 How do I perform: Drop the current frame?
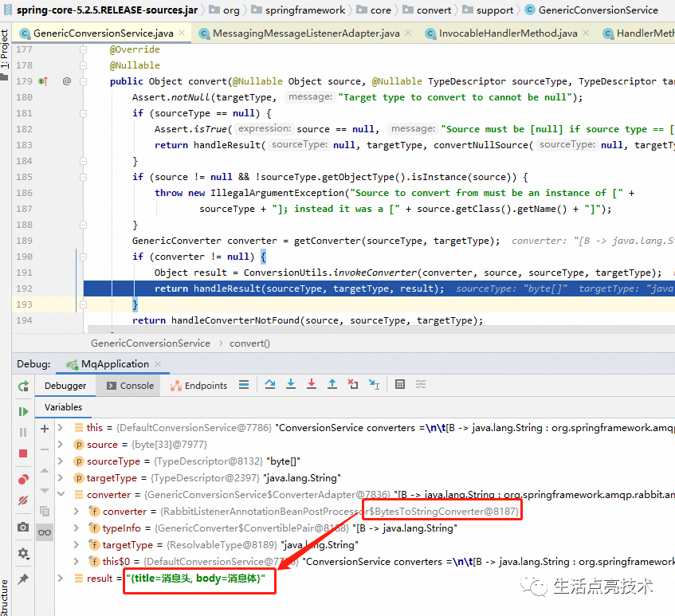(x=353, y=384)
